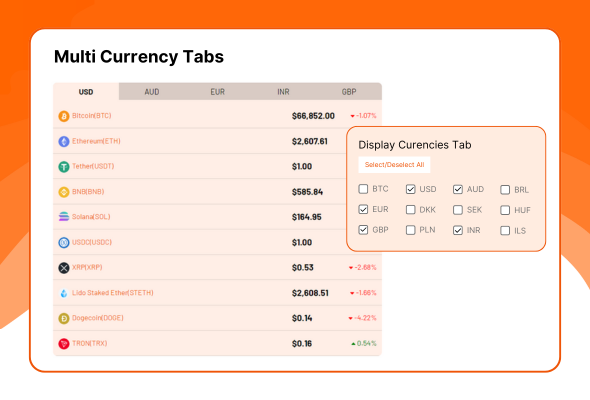Click the Multi Currency Tabs heading
The image size is (590, 400).
tap(139, 57)
